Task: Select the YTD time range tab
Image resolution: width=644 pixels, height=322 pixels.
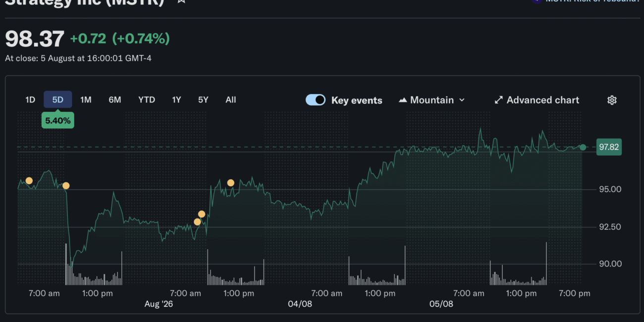Action: coord(147,100)
